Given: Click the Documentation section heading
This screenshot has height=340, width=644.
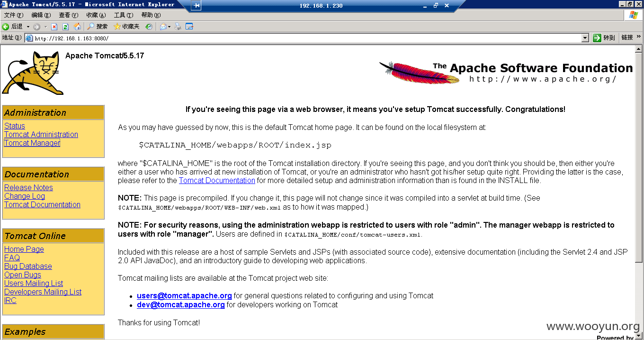Looking at the screenshot, I should 53,174.
